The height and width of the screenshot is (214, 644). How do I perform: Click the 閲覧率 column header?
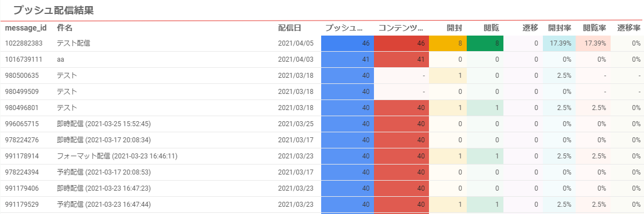pos(595,28)
